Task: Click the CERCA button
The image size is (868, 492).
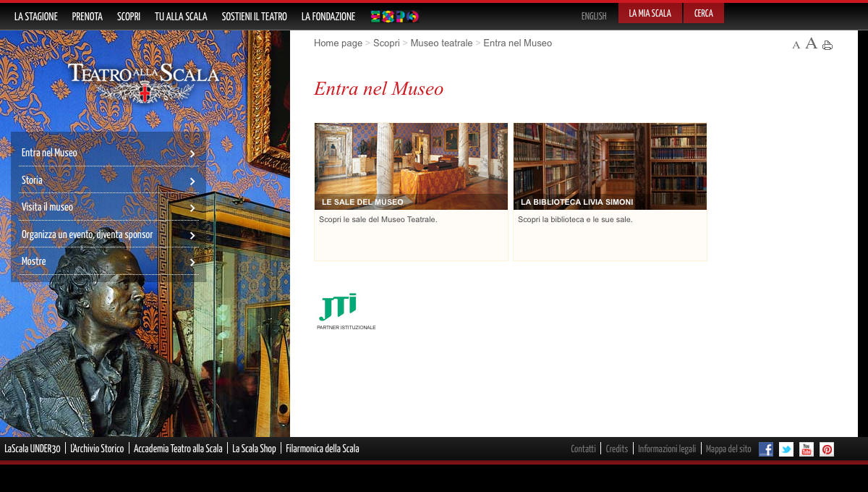Action: pos(703,12)
